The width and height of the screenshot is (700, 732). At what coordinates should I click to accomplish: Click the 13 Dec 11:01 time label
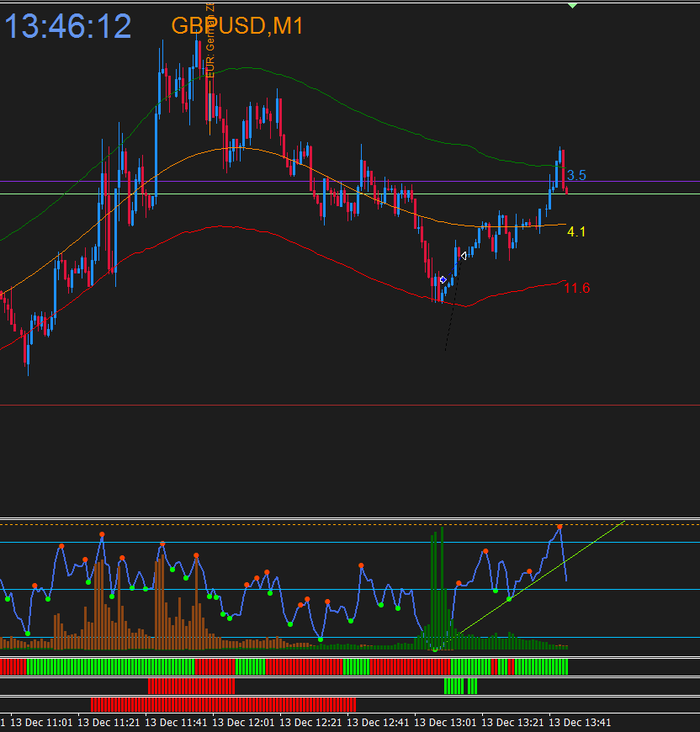[41, 722]
